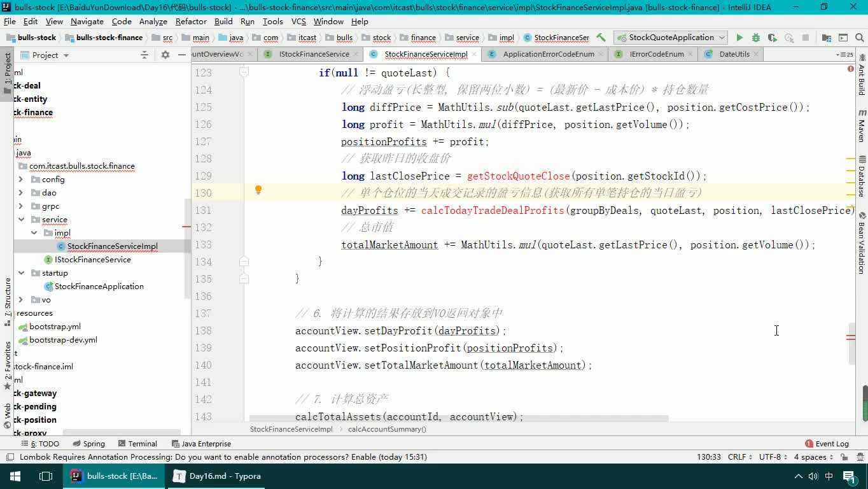Open Project panel settings gear icon
Screen dimensions: 868x489
point(165,55)
